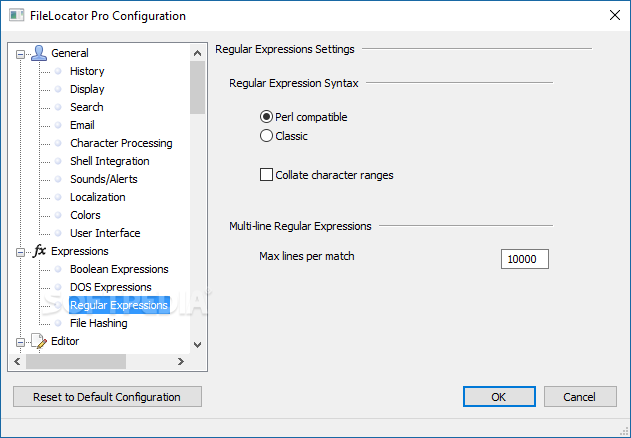The width and height of the screenshot is (631, 438).
Task: Click the bullet icon beside DOS Expressions
Action: pos(58,287)
